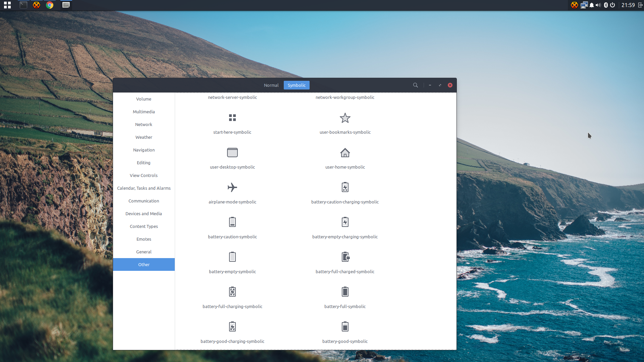Screen dimensions: 644x362
Task: Close the icon browser window
Action: click(450, 85)
